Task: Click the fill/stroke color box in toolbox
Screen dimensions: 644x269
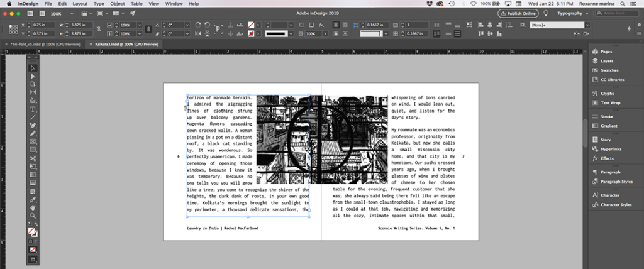Action: (x=32, y=232)
